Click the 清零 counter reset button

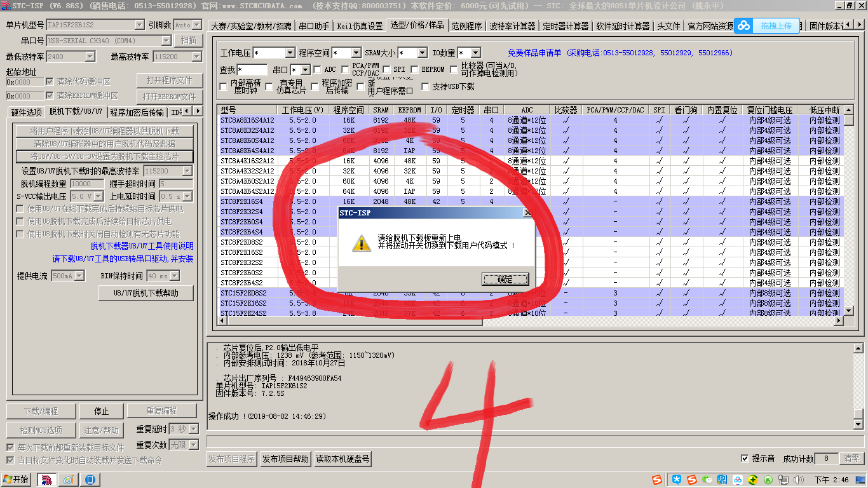(852, 459)
